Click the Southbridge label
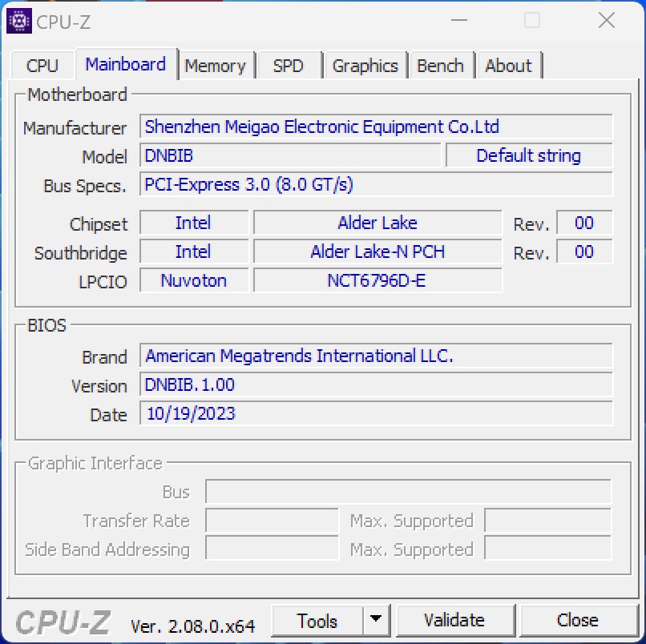This screenshot has width=646, height=644. tap(81, 253)
